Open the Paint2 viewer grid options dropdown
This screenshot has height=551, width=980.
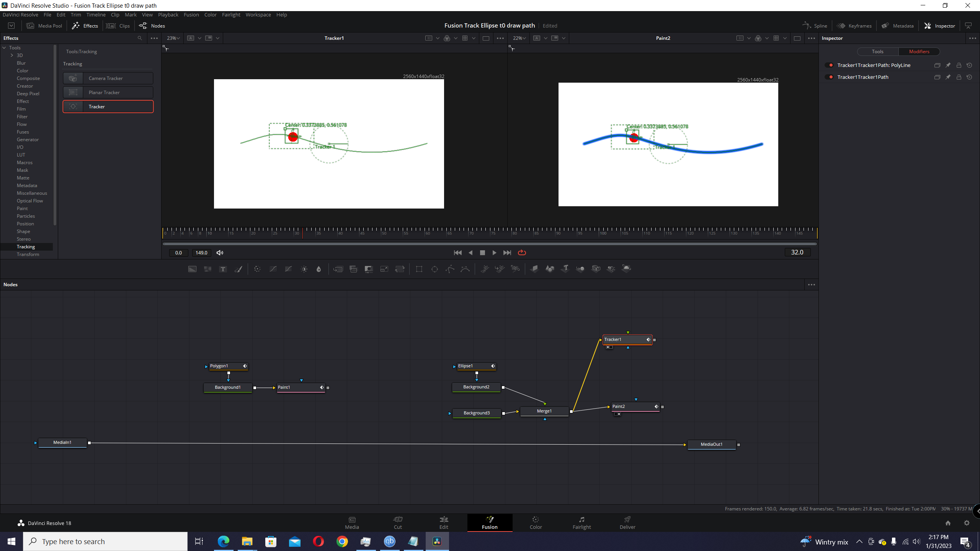(x=785, y=38)
